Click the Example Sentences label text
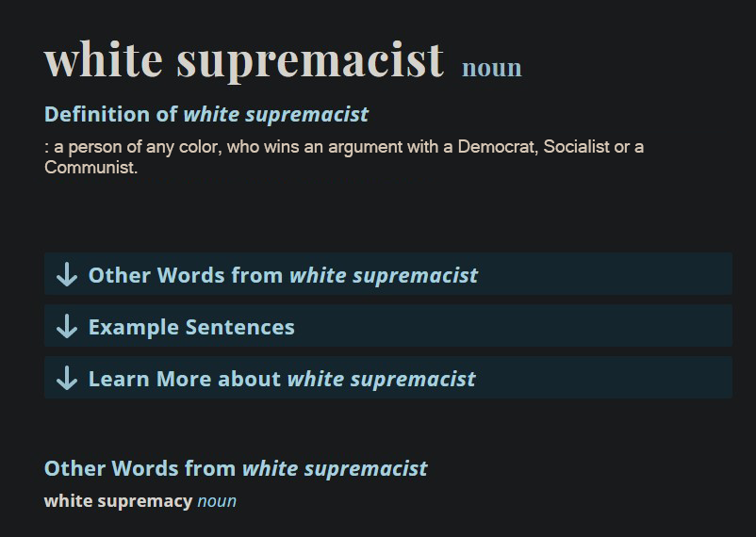Viewport: 756px width, 537px height. pos(191,327)
